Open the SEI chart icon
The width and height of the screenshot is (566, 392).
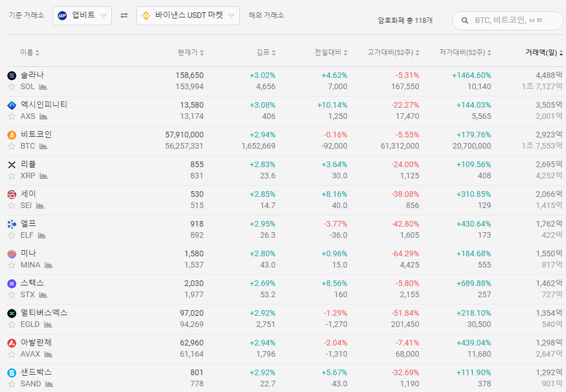(40, 206)
